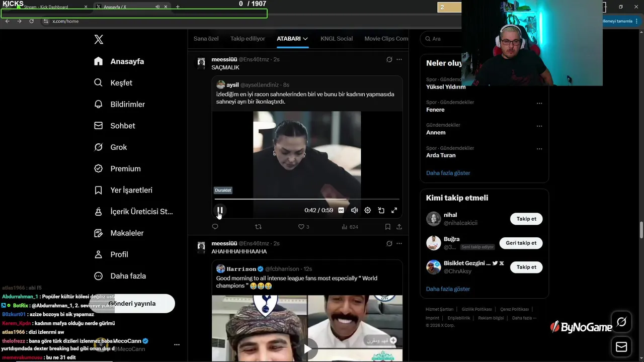
Task: Bookmark the SAÇMALIK post
Action: click(x=387, y=227)
